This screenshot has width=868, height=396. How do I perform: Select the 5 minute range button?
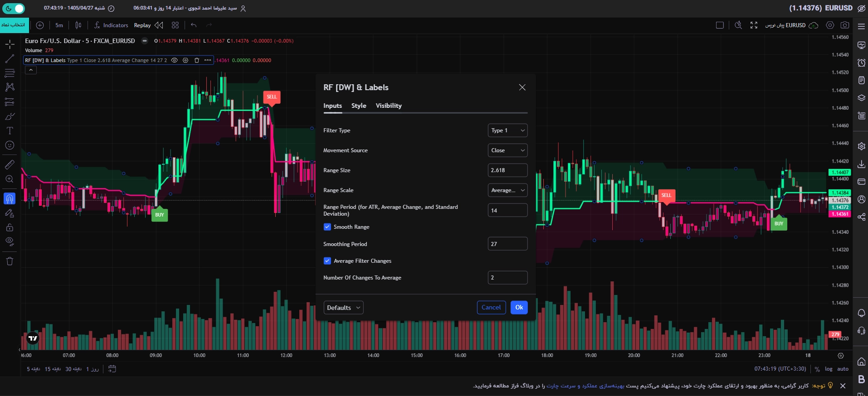click(33, 369)
